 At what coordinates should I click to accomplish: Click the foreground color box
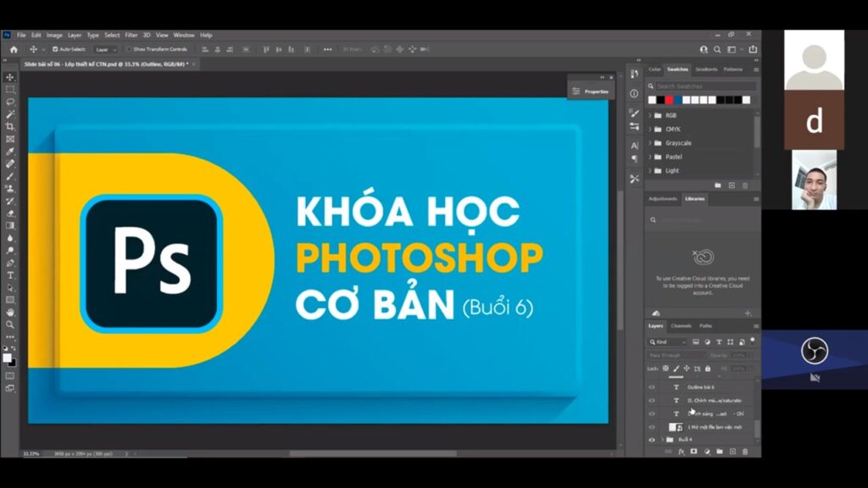tap(7, 358)
